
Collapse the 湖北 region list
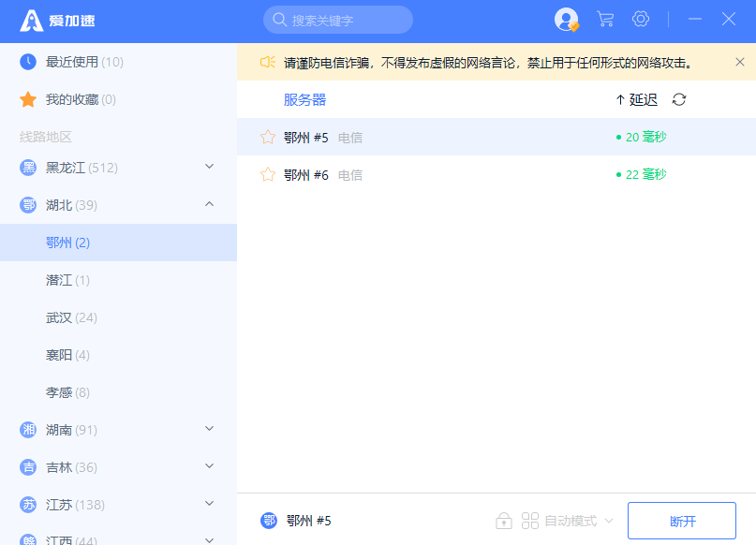(209, 205)
